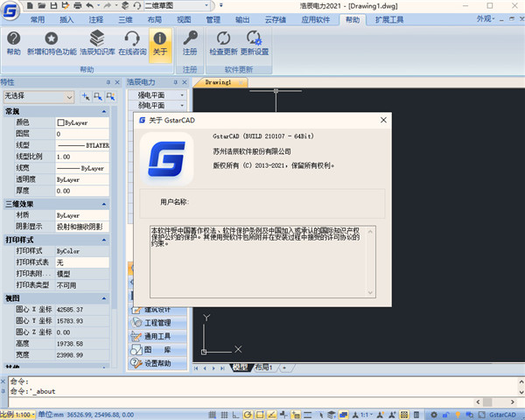This screenshot has width=525, height=420.
Task: Expand the 弱电平面 menu
Action: point(157,106)
